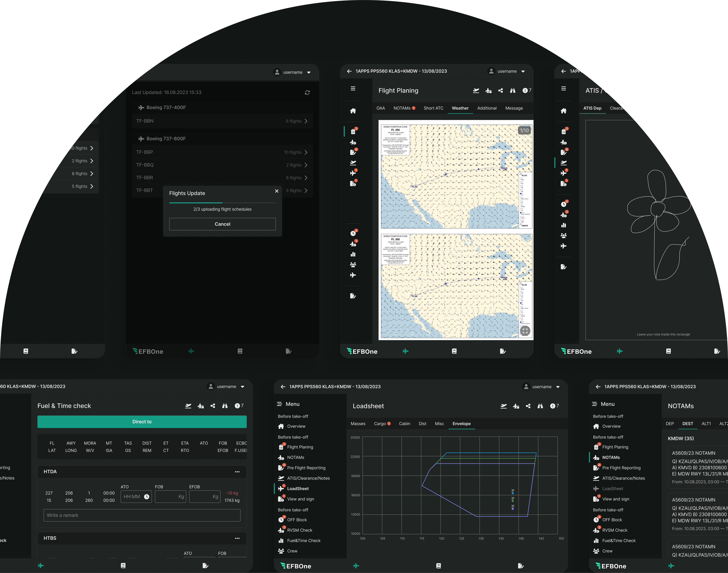Click EFBOne logo in Flight Planing footer
The width and height of the screenshot is (728, 573).
(x=362, y=351)
